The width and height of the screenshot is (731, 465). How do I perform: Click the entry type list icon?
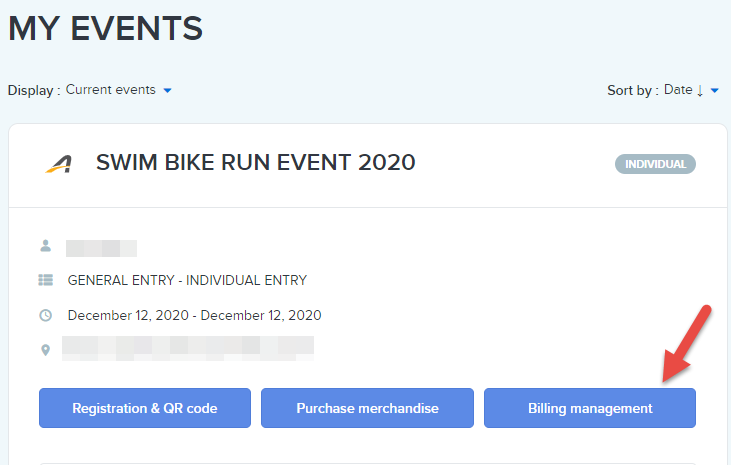coord(45,281)
